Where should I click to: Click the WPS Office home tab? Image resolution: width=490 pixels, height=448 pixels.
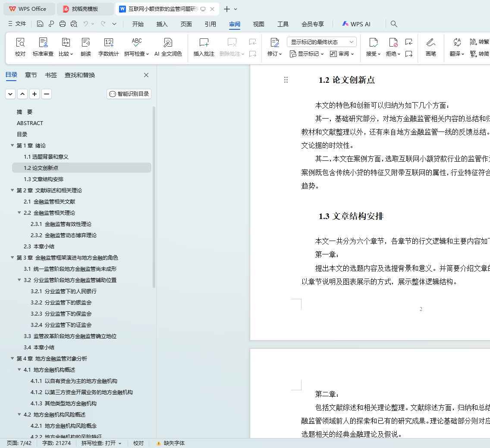(x=28, y=9)
